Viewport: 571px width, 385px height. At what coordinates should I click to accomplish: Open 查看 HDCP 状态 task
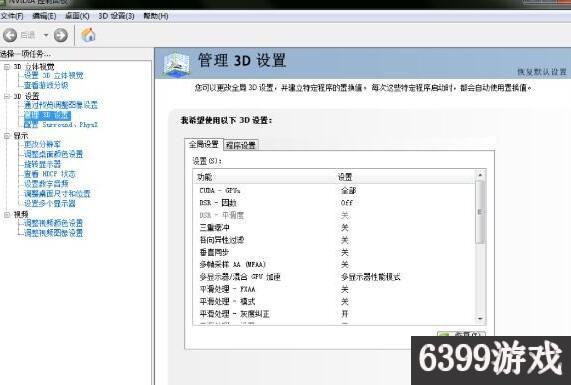pyautogui.click(x=50, y=174)
